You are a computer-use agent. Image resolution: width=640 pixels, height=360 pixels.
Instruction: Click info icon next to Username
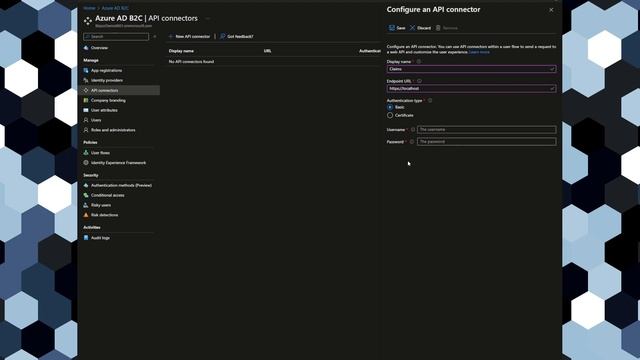pyautogui.click(x=413, y=130)
